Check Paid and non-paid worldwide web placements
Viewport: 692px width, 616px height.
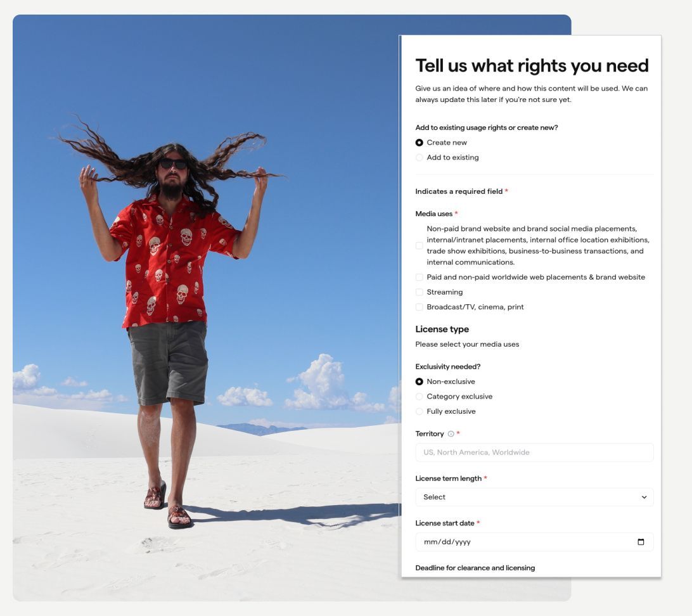(420, 277)
